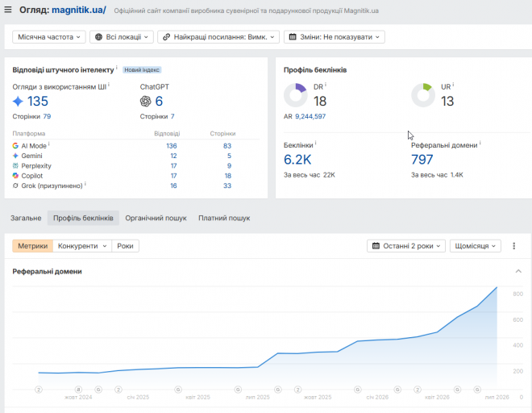Click the Copilot platform icon
The width and height of the screenshot is (532, 413).
point(15,176)
